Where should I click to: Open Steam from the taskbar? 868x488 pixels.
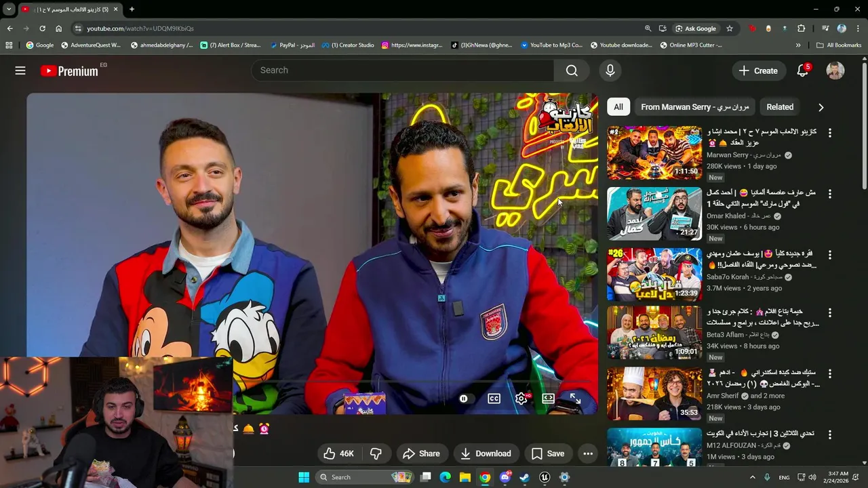point(524,477)
